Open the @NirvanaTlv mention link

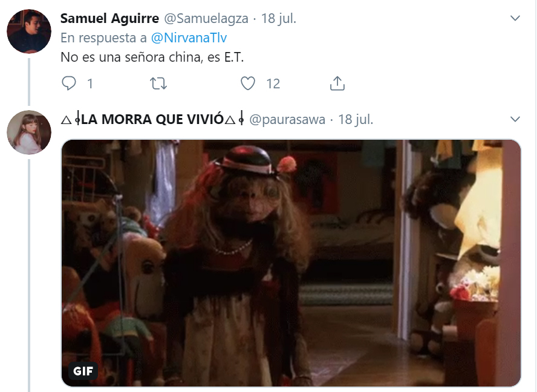[189, 38]
